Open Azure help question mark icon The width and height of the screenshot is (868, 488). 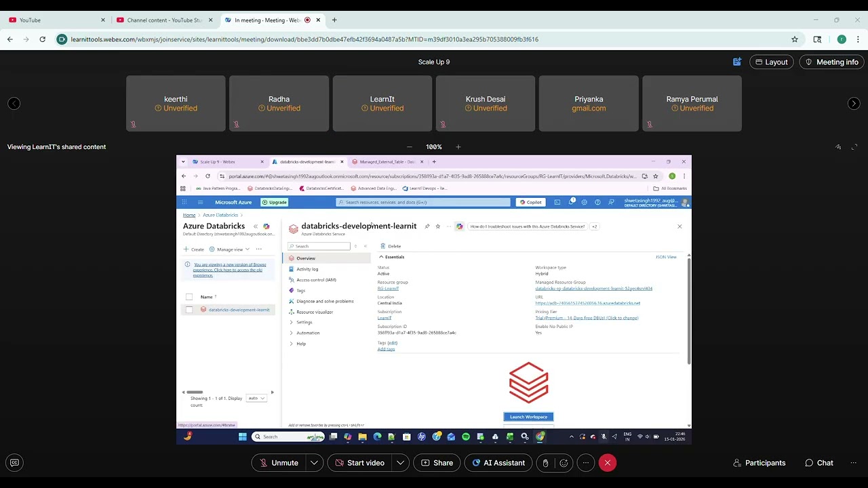click(597, 202)
